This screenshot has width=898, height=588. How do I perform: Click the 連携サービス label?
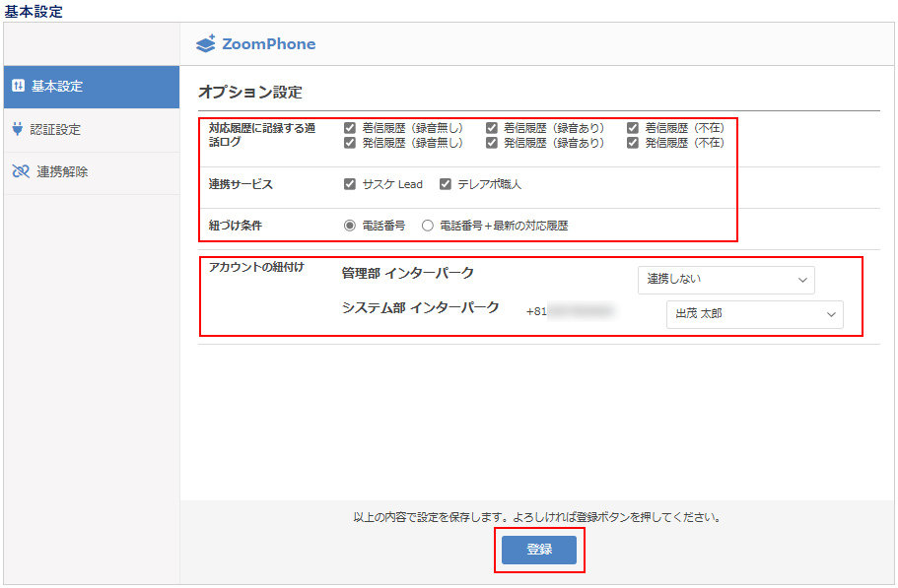[x=241, y=184]
